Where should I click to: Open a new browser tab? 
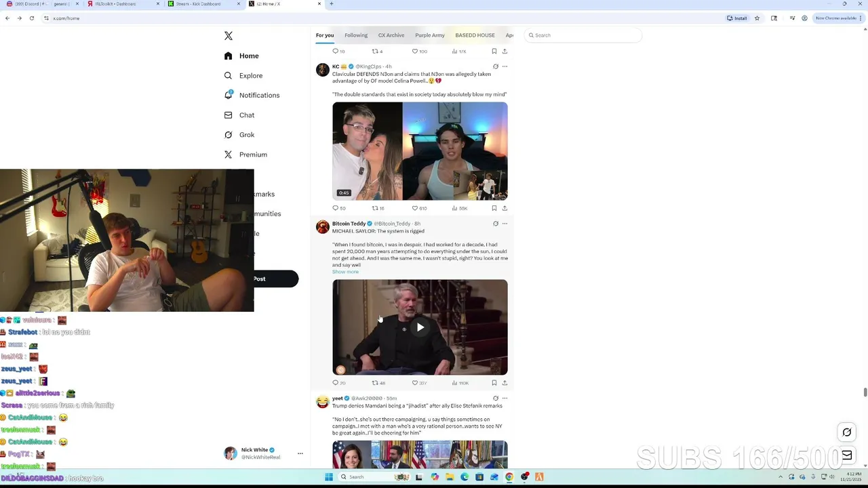coord(332,4)
